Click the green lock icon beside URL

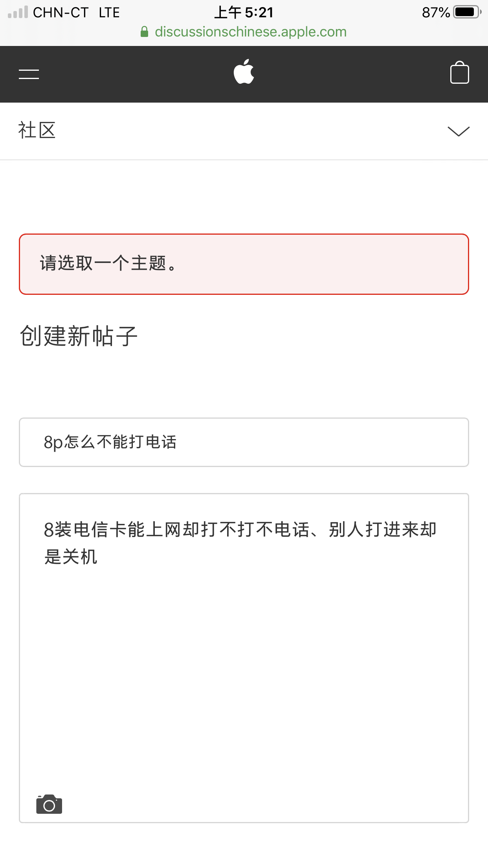tap(145, 32)
